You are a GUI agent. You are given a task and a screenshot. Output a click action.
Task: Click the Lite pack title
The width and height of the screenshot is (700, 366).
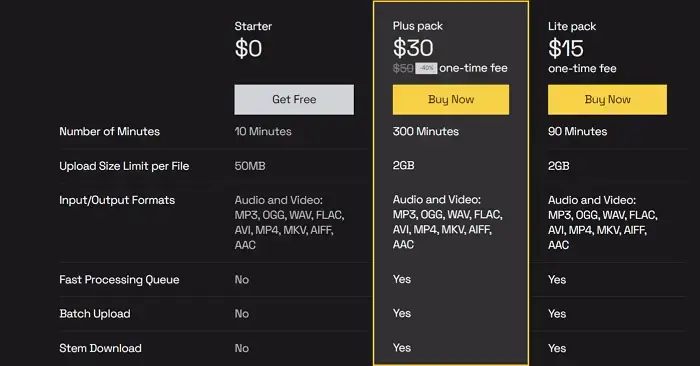[572, 26]
